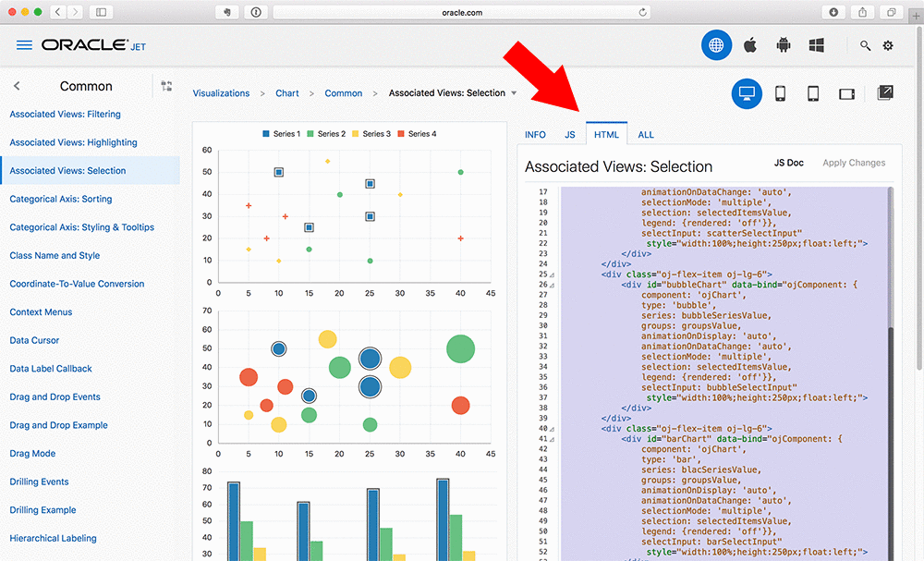Open Drag and Drop Events demo
The width and height of the screenshot is (924, 561).
pyautogui.click(x=55, y=397)
